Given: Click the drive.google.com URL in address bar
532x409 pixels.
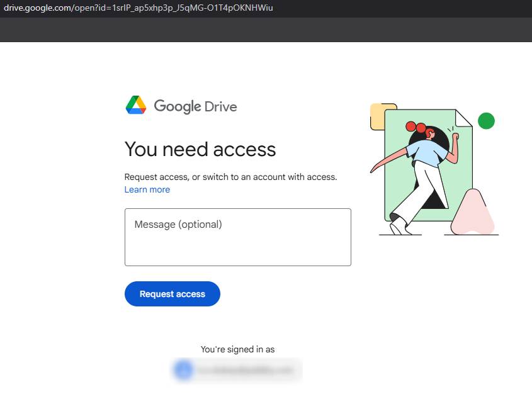Looking at the screenshot, I should pyautogui.click(x=138, y=8).
